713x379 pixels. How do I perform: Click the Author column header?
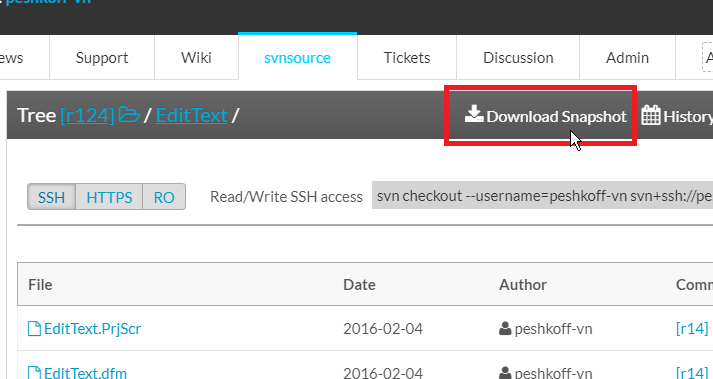523,285
